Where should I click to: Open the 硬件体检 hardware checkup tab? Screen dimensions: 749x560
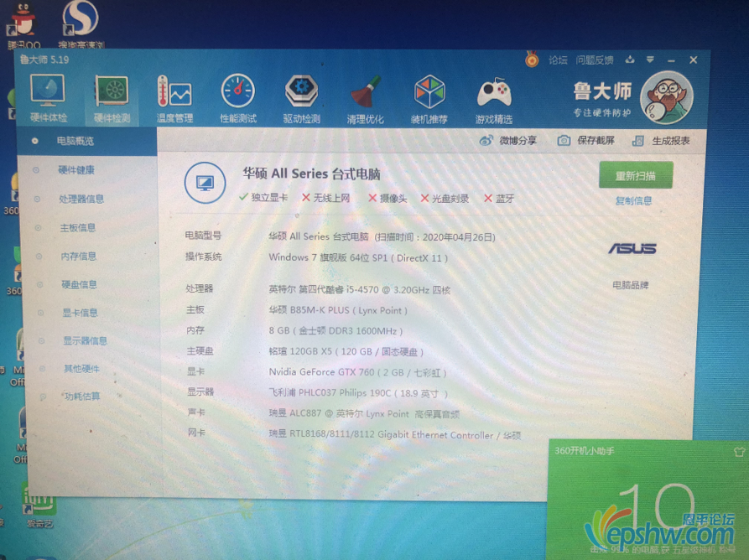(x=49, y=98)
